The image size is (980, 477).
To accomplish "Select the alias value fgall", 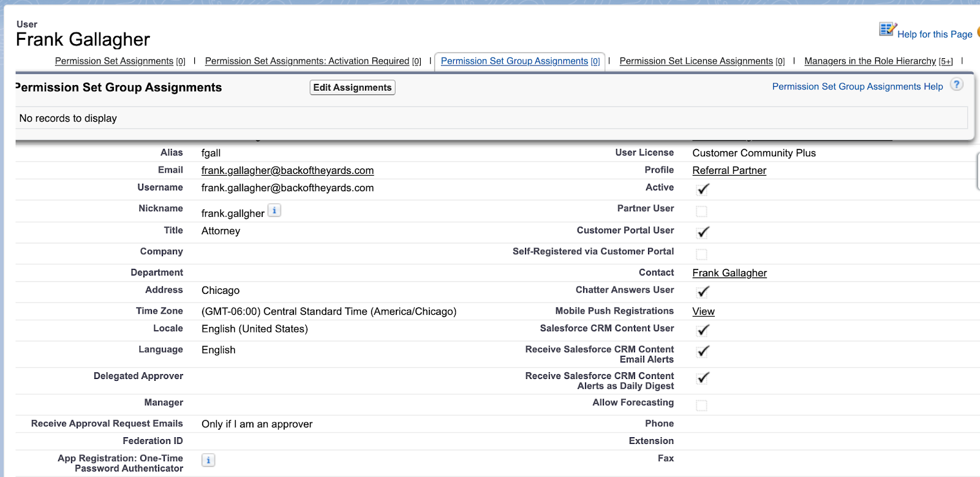I will coord(211,153).
